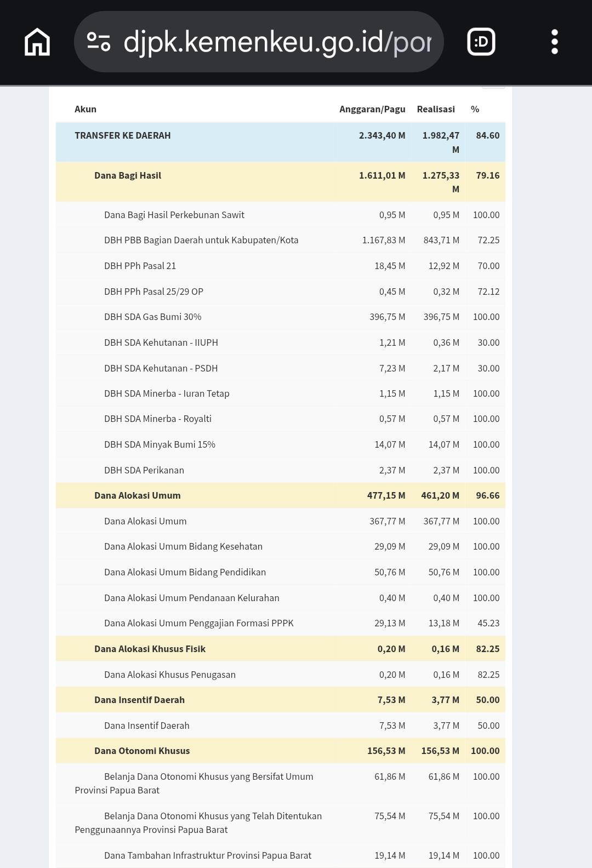Click the DBH SDA Gas Bumi 30% row
The image size is (592, 868).
pyautogui.click(x=153, y=317)
